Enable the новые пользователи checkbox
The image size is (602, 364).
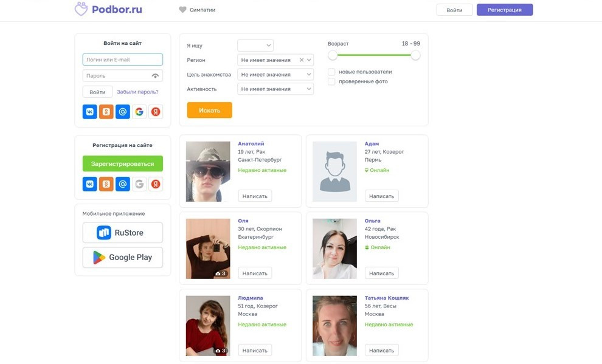(x=331, y=72)
